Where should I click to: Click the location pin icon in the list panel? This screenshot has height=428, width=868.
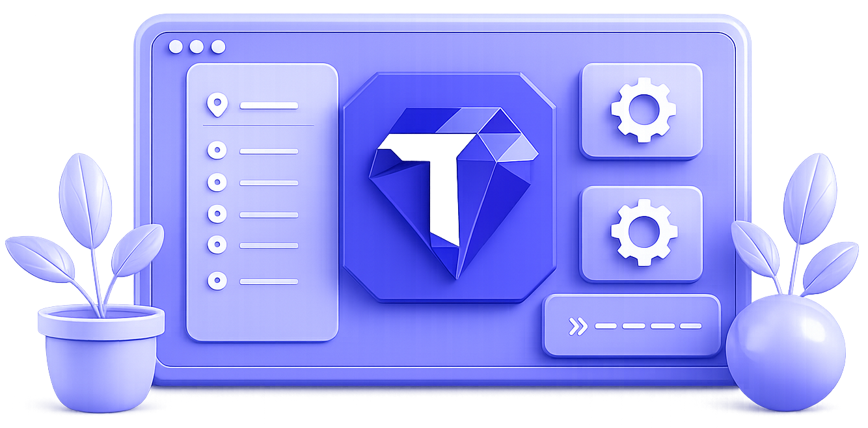tap(217, 105)
